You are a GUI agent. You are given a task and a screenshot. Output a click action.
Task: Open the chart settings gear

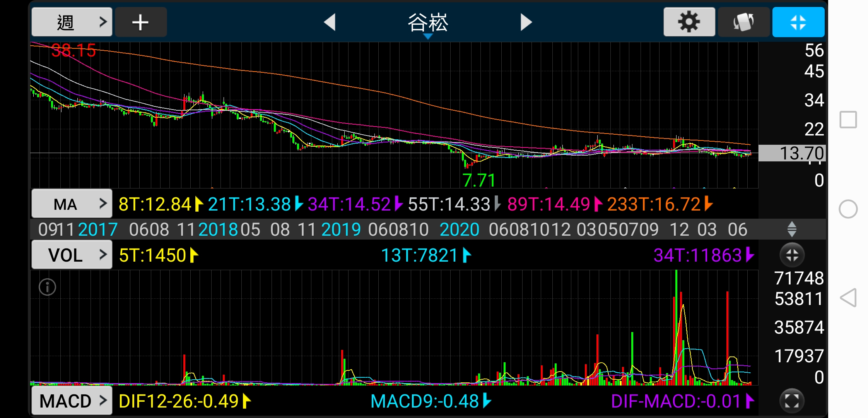tap(689, 22)
